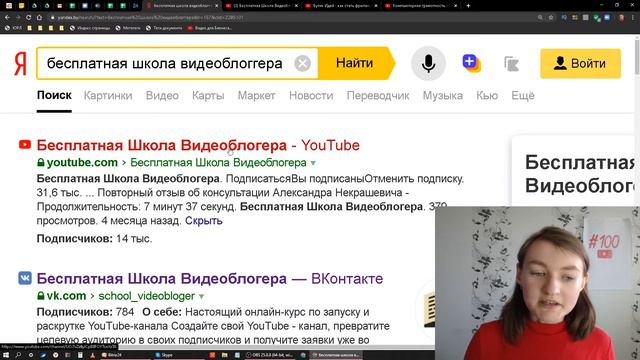The image size is (640, 360).
Task: Expand the youtube.com result dropdown arrow
Action: point(313,163)
